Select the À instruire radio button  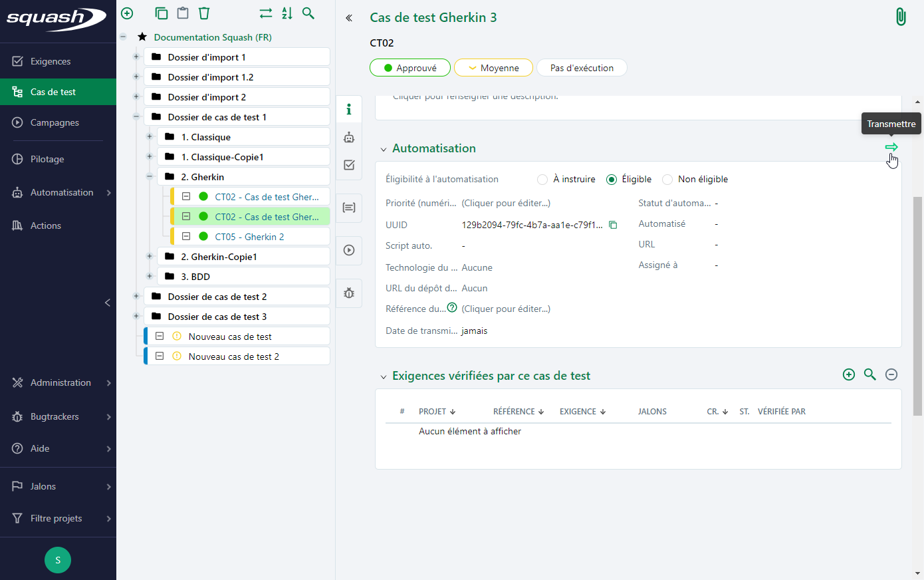click(542, 179)
